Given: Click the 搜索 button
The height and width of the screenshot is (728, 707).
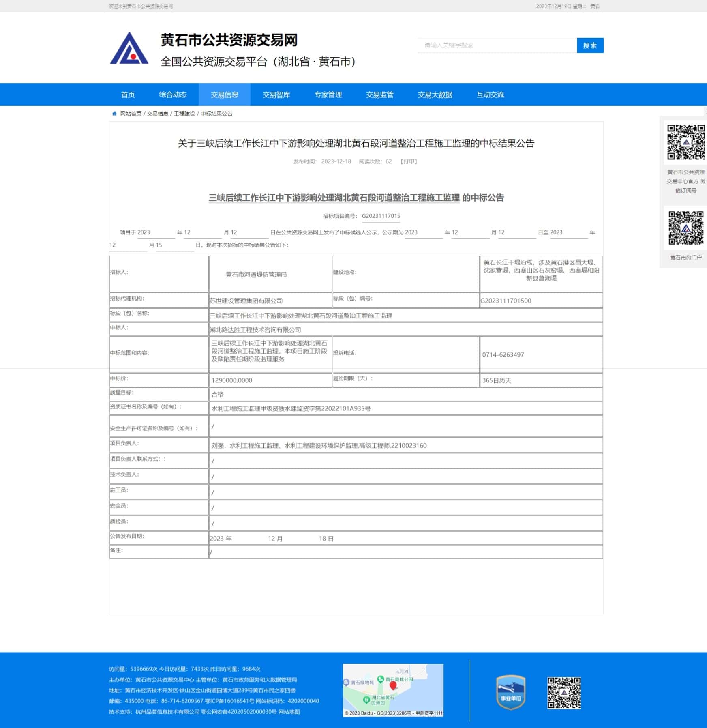Looking at the screenshot, I should click(x=590, y=45).
